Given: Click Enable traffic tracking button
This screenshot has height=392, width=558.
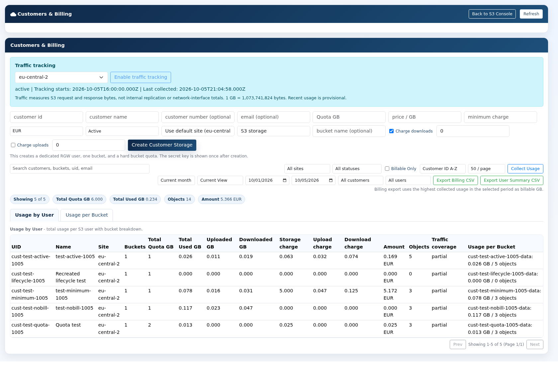Looking at the screenshot, I should tap(141, 77).
